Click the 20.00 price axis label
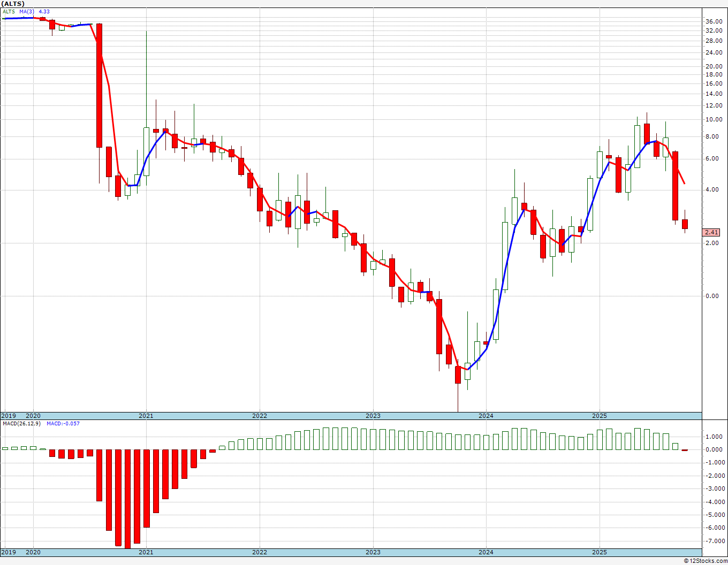The width and height of the screenshot is (728, 565). (713, 66)
